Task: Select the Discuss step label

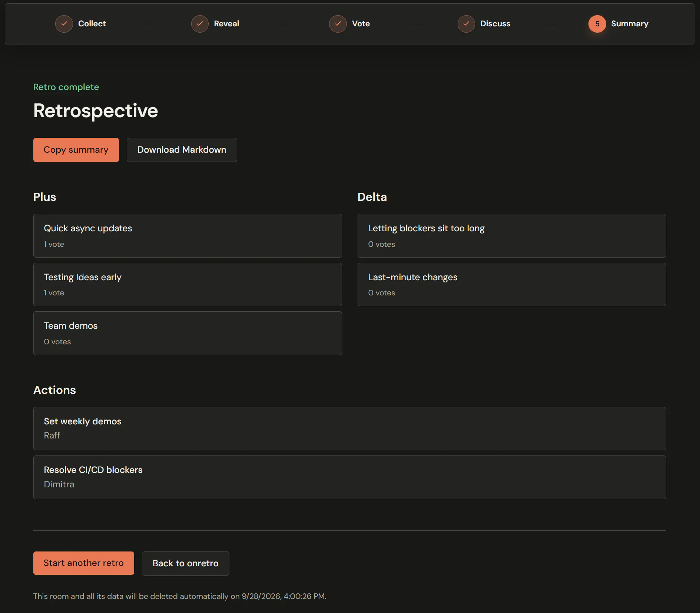Action: [x=495, y=24]
